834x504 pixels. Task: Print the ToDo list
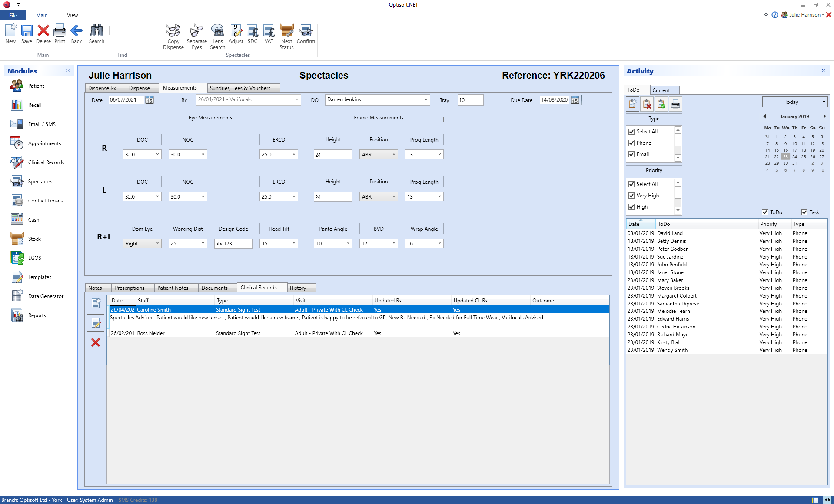pos(675,104)
